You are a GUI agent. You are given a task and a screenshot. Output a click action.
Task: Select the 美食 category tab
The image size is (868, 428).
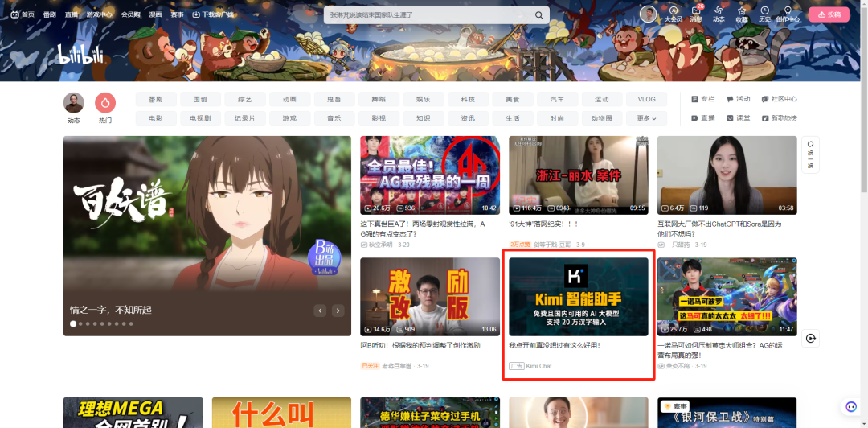point(513,99)
